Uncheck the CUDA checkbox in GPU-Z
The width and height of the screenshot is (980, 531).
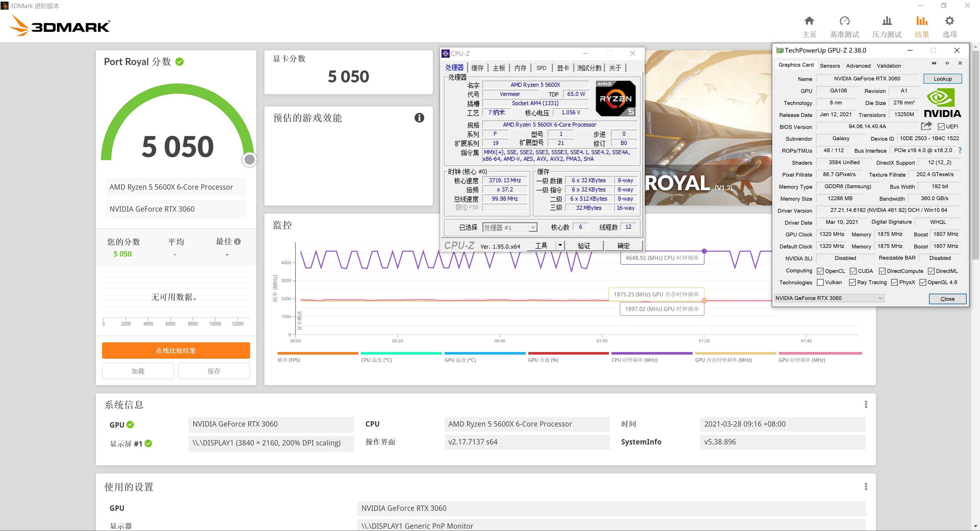point(853,271)
